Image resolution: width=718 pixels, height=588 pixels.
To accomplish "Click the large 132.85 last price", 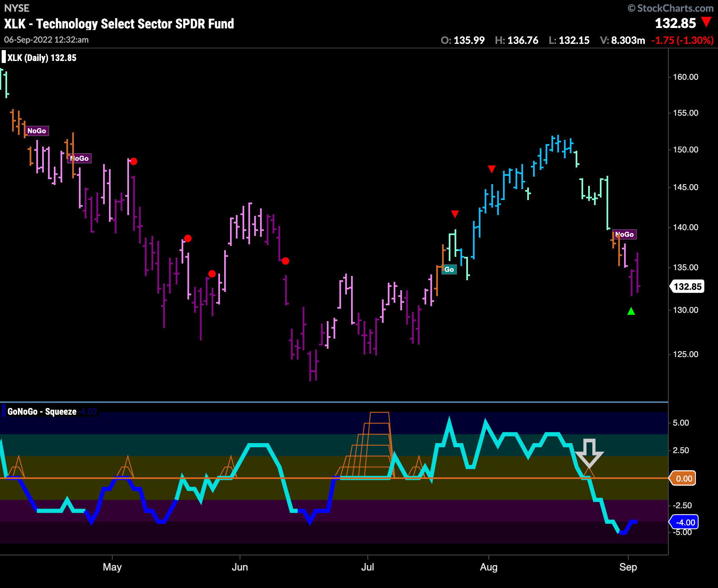I will 675,23.
